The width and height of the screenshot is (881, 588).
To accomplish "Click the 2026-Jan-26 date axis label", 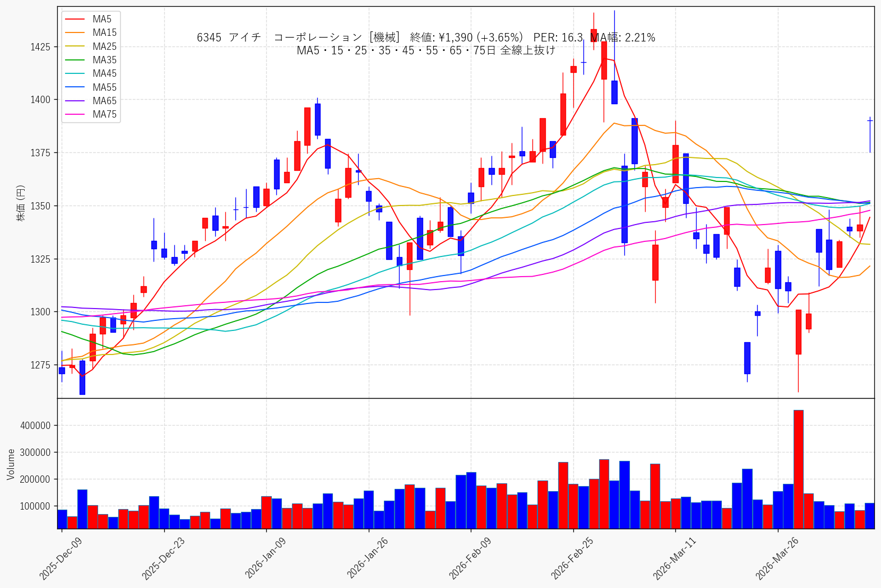I will coord(368,558).
